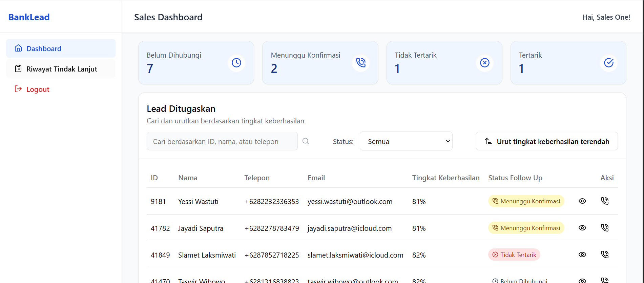Click the 82% value for Slamet Laksmiwati
This screenshot has width=644, height=283.
[x=419, y=255]
